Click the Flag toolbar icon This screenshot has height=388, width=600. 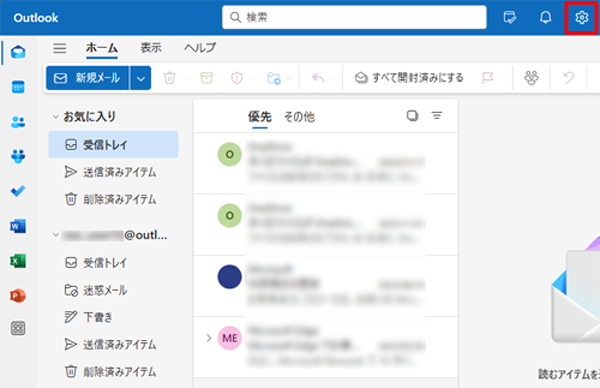(x=488, y=78)
